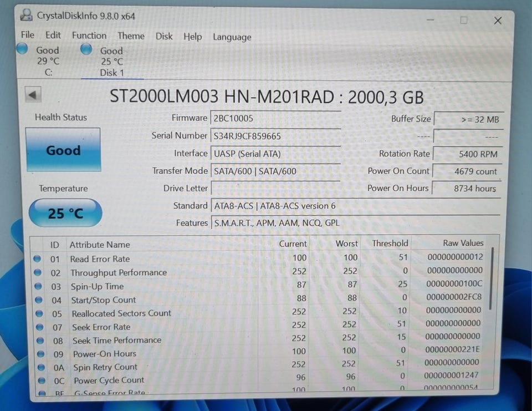The image size is (532, 411).
Task: Open the Function menu
Action: coord(89,35)
